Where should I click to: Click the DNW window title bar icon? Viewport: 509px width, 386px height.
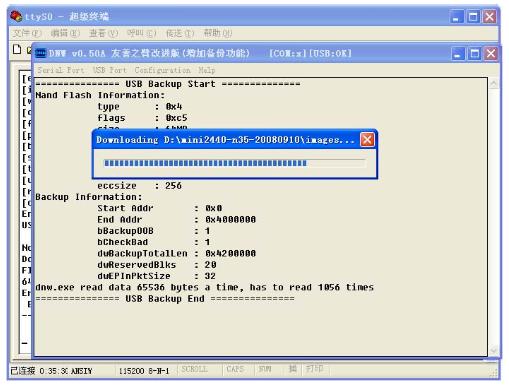41,53
